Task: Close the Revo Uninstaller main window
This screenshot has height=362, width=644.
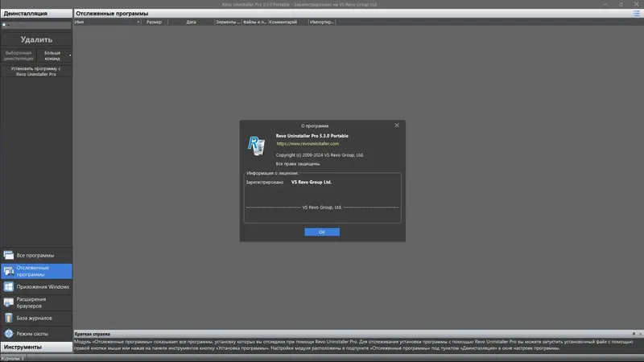Action: click(x=637, y=4)
